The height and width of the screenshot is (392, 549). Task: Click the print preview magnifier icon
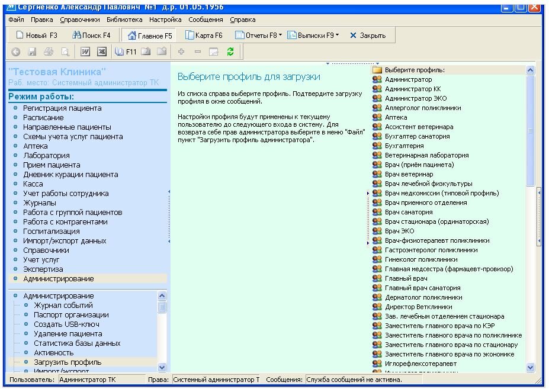(65, 52)
